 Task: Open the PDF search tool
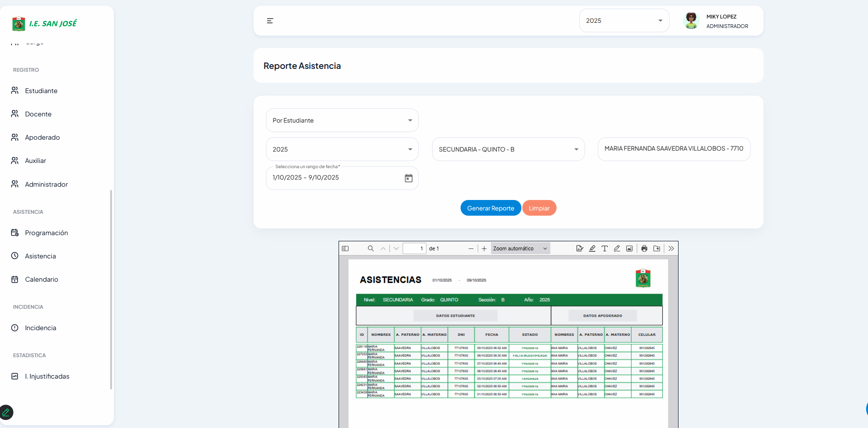[x=371, y=248]
